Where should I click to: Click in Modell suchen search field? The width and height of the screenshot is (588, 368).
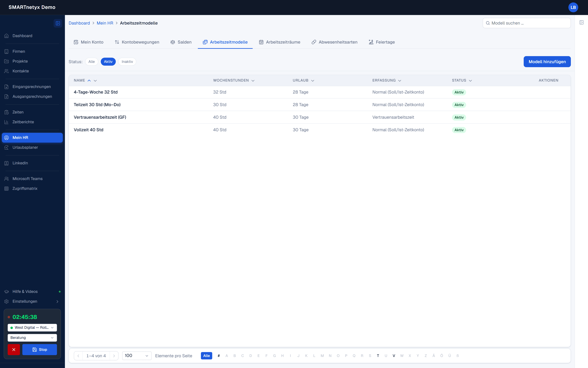tap(527, 23)
